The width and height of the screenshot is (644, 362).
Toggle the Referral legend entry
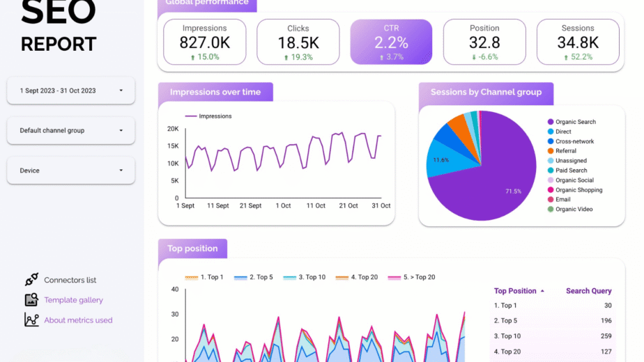tap(562, 151)
